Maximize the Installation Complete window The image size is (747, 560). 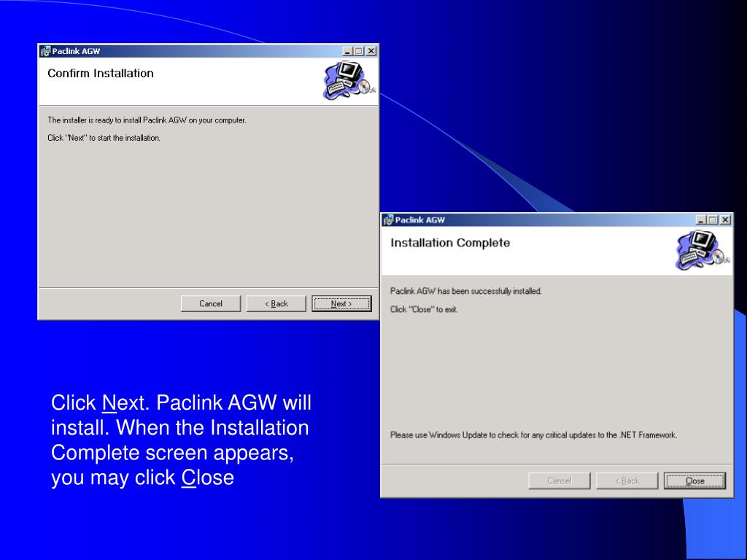712,220
